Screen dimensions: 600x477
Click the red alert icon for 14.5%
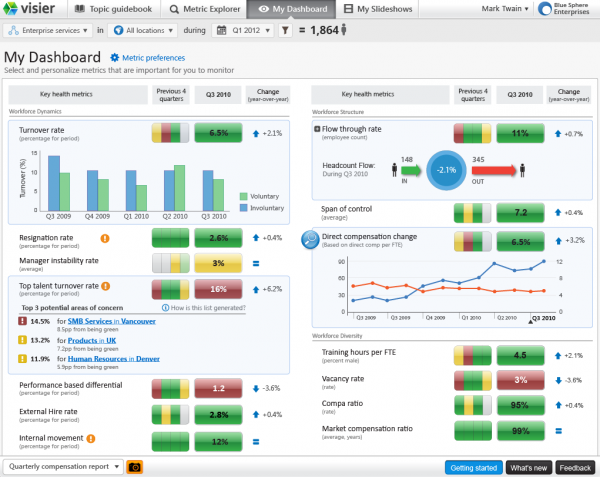(23, 321)
